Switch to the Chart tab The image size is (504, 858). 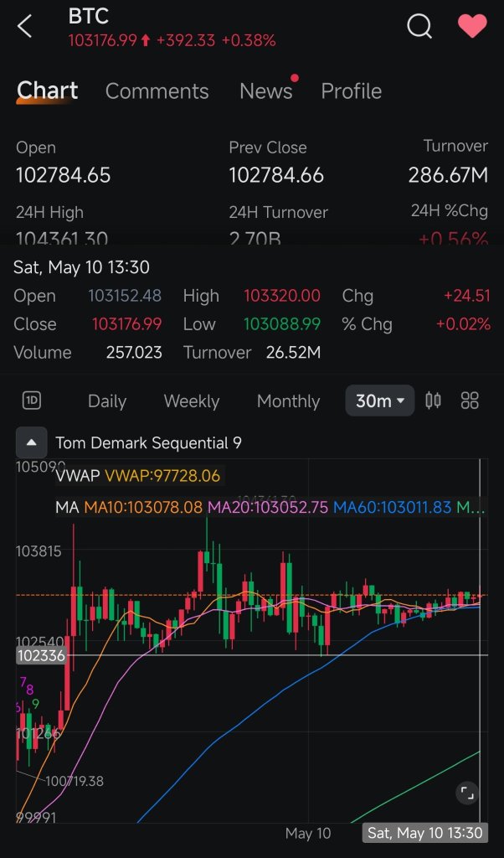coord(47,90)
